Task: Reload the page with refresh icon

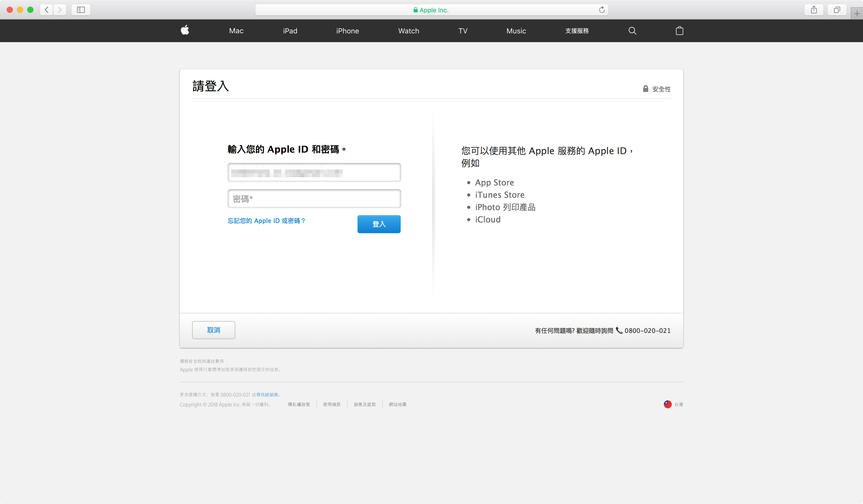Action: [602, 10]
